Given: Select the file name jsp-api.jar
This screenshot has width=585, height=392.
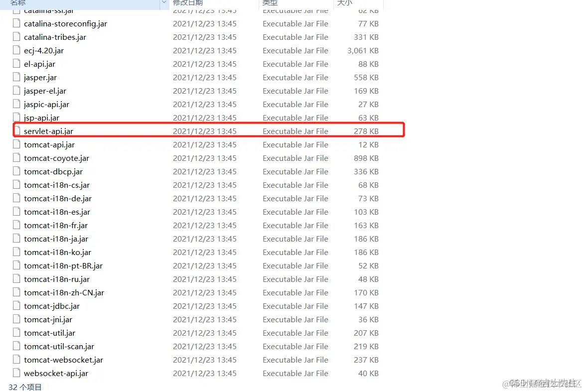Looking at the screenshot, I should (41, 118).
